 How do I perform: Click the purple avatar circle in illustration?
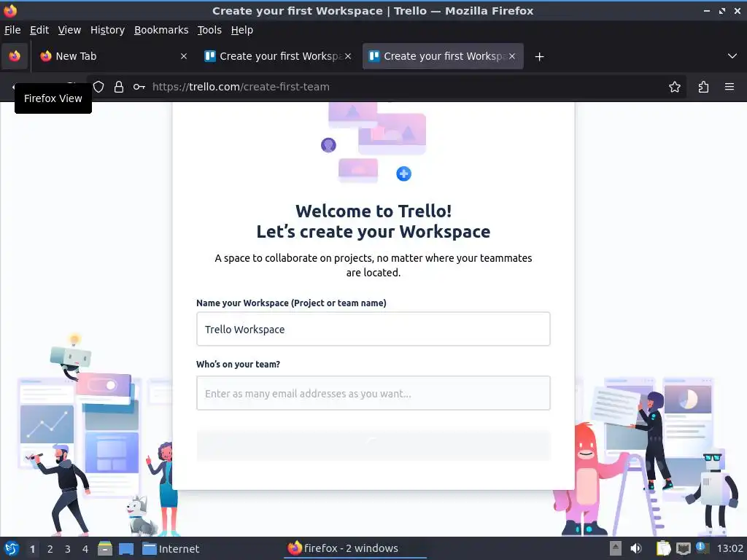point(328,145)
